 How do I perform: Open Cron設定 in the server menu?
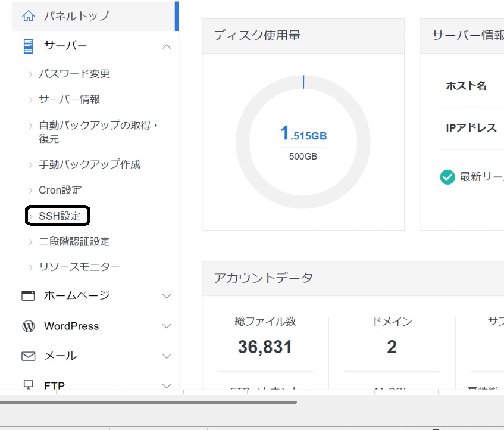(x=60, y=190)
